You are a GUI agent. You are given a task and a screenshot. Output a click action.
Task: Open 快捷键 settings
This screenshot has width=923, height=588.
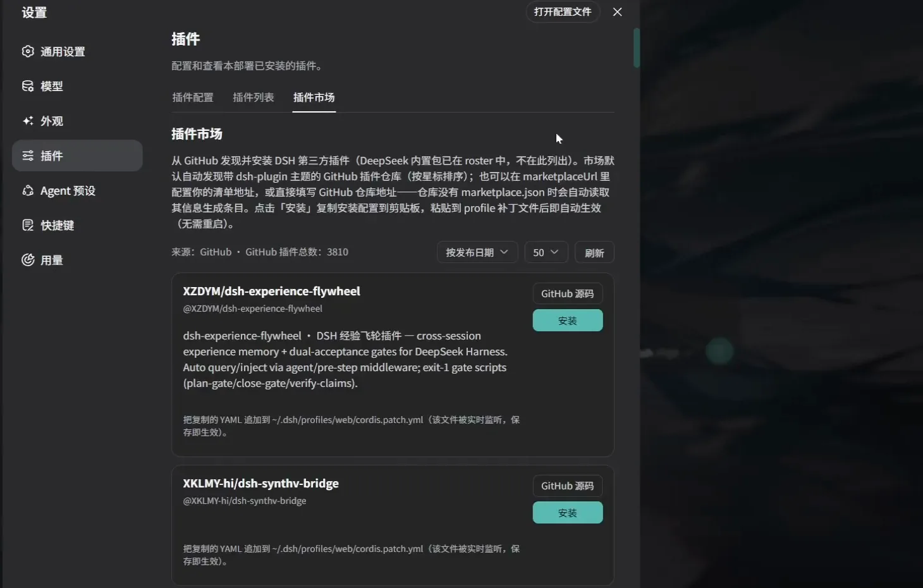[77, 225]
